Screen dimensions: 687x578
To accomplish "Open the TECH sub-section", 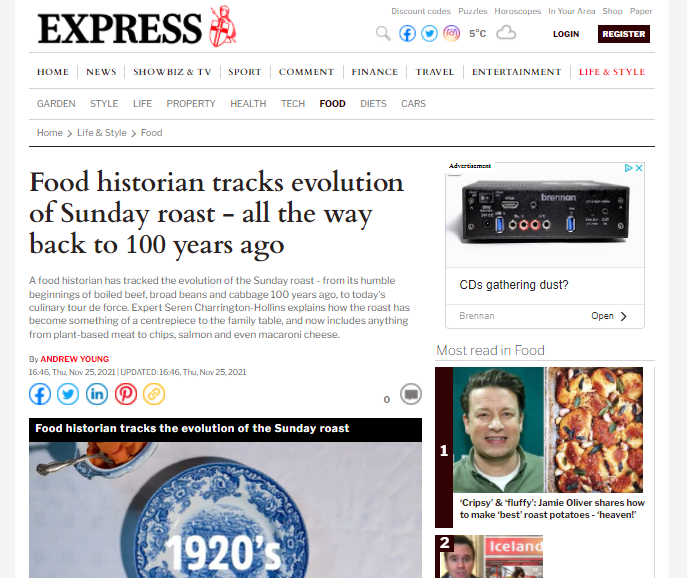I will tap(293, 104).
